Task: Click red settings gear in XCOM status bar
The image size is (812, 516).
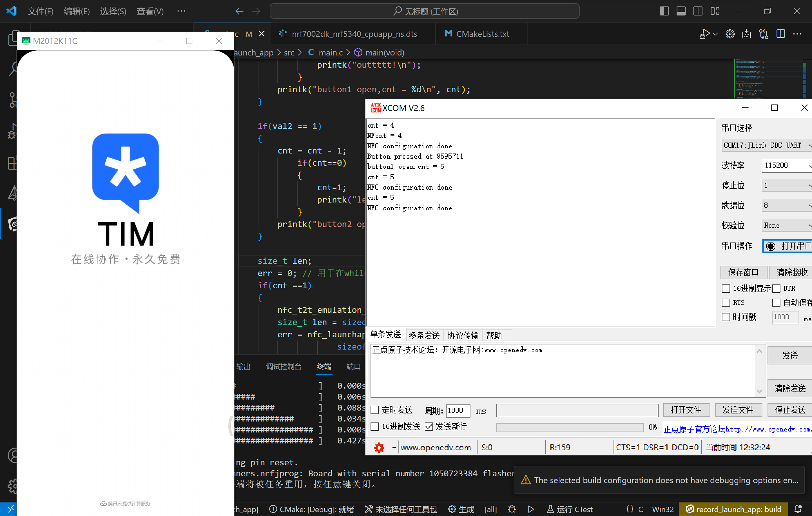Action: [379, 448]
